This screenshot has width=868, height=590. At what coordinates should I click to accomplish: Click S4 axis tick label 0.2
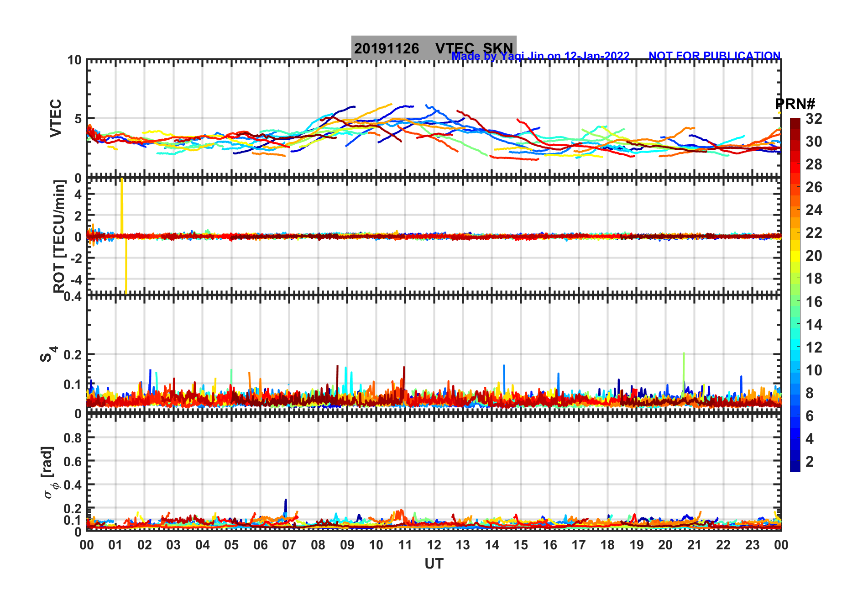[x=73, y=354]
